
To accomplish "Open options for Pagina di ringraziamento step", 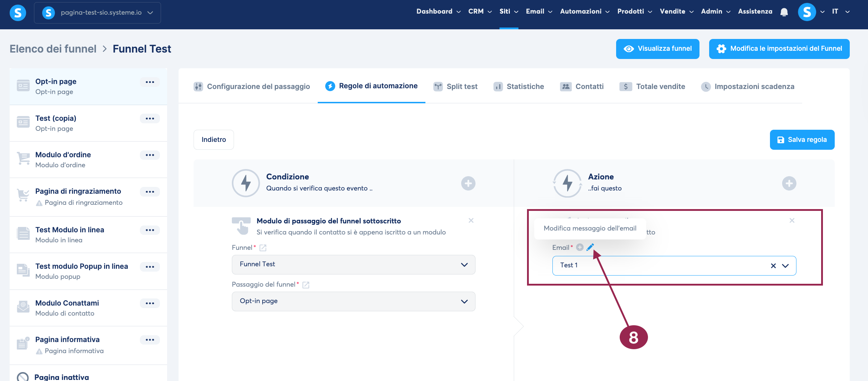I will [150, 192].
